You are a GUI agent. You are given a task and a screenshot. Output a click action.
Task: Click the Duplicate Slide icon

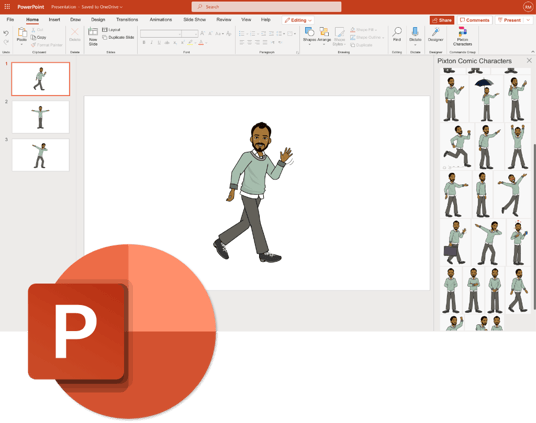pos(105,37)
